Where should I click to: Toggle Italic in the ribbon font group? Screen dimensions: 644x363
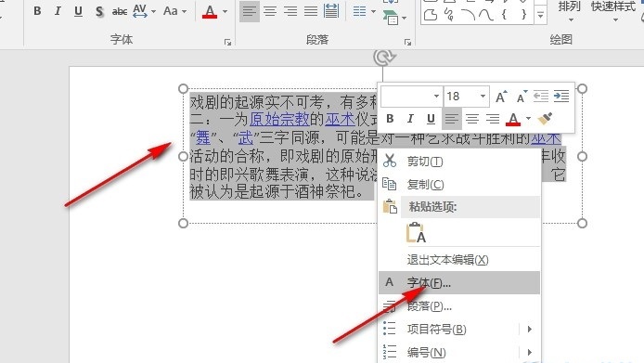[58, 11]
